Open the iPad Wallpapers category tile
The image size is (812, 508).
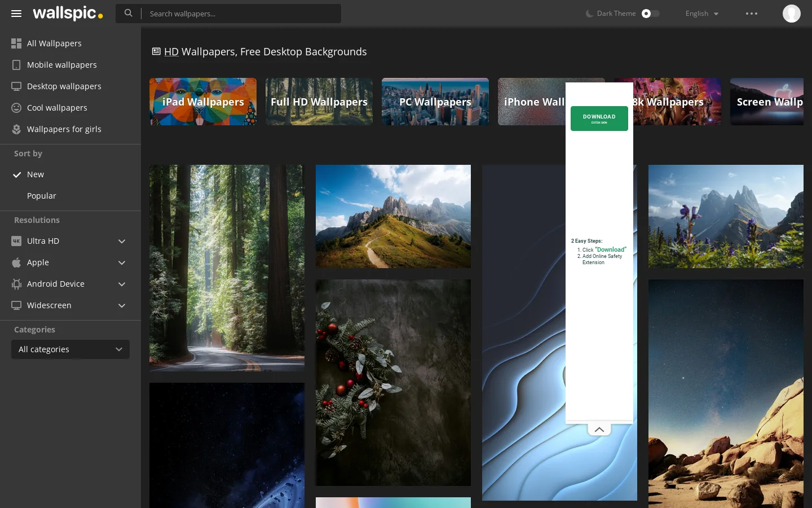203,102
